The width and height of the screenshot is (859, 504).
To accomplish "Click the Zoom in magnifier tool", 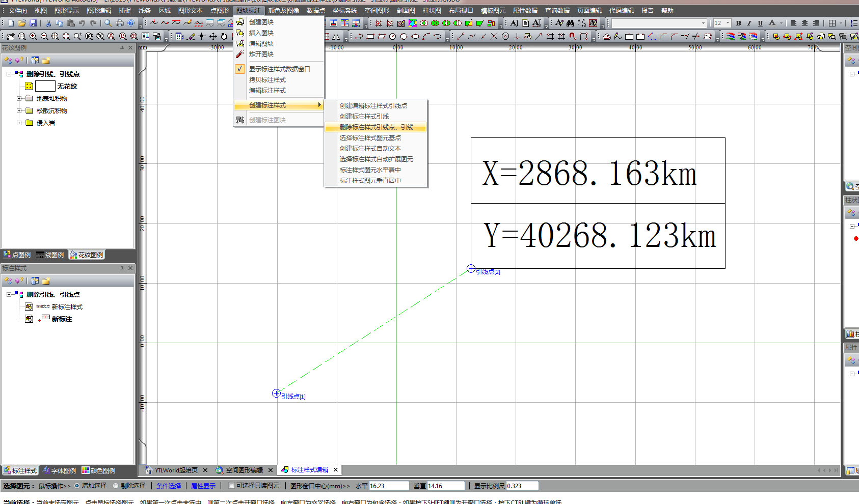I will [x=33, y=36].
